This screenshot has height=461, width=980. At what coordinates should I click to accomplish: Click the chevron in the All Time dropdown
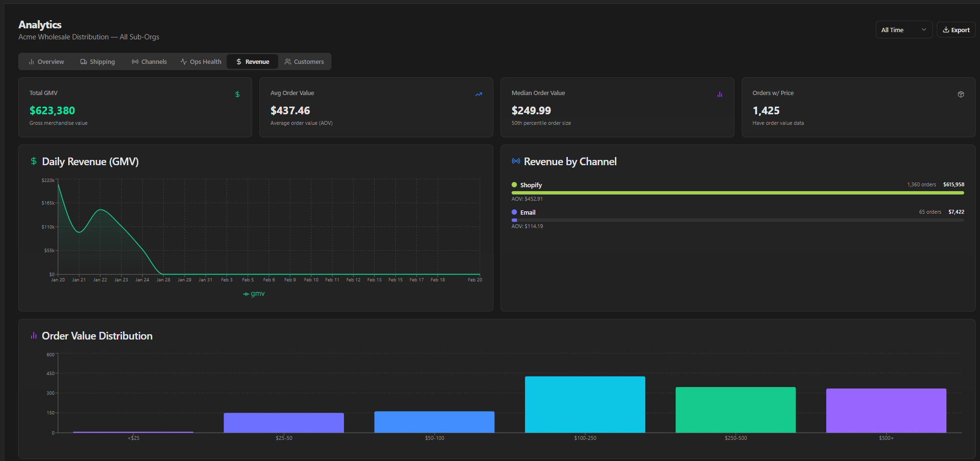pyautogui.click(x=924, y=30)
